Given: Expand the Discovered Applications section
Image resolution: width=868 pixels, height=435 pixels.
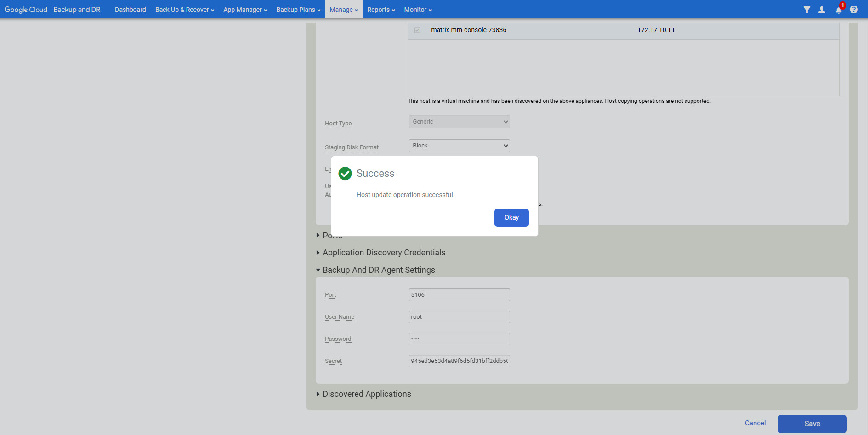Looking at the screenshot, I should coord(366,394).
